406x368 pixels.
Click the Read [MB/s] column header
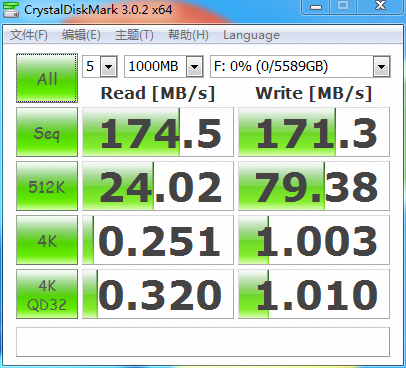pyautogui.click(x=158, y=93)
